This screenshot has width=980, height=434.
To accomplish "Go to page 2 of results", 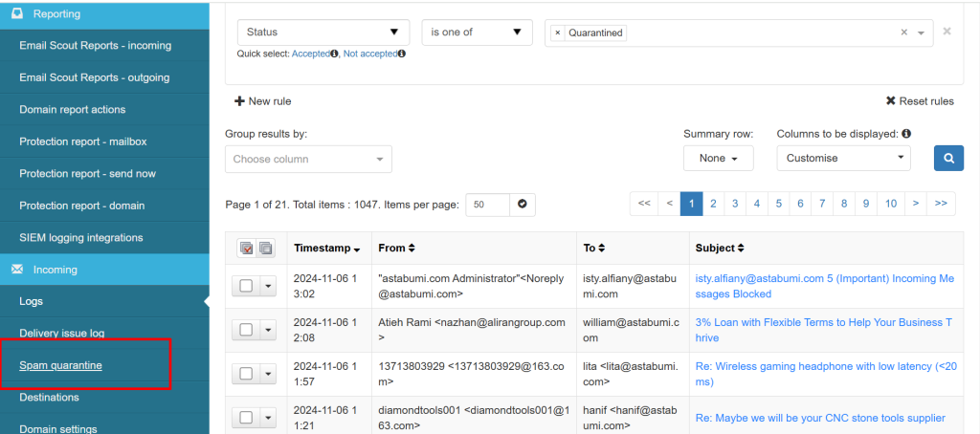I will click(x=714, y=204).
